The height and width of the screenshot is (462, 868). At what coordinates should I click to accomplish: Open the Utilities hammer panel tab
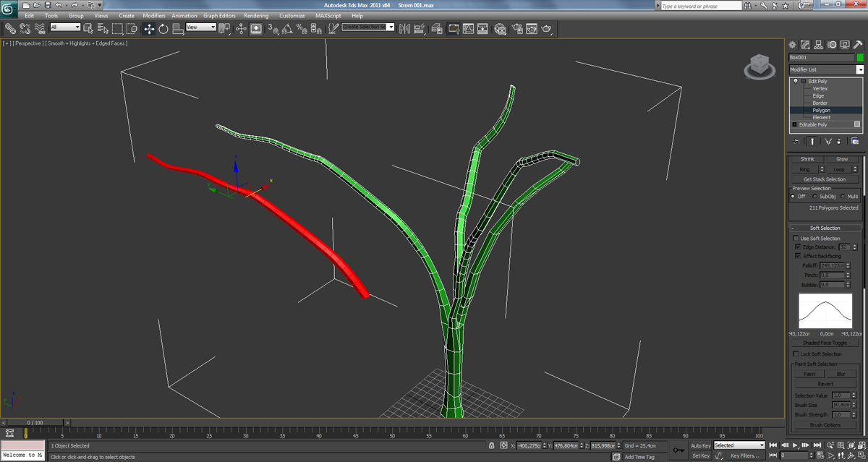tap(859, 45)
